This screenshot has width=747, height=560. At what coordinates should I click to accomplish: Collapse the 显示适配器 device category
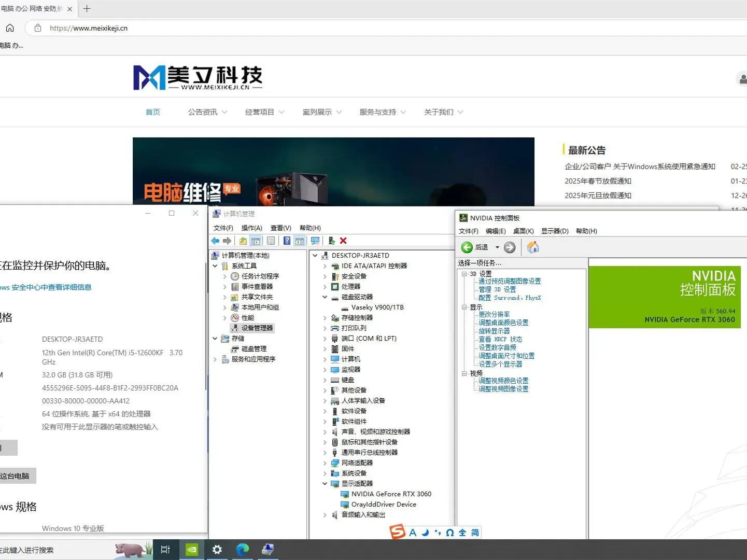coord(325,484)
